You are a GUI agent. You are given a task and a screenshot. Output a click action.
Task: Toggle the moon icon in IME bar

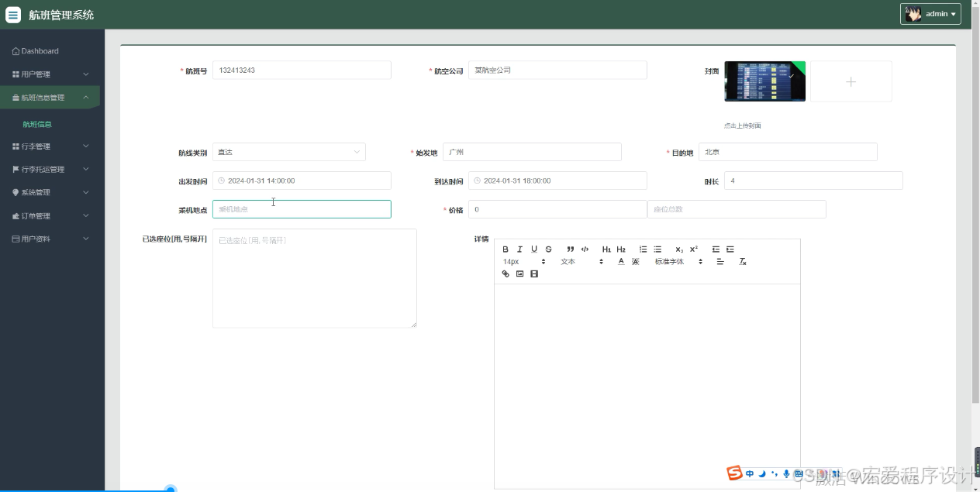[x=762, y=473]
